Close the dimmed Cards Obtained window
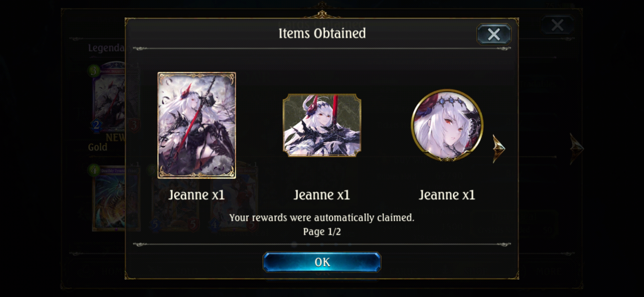Viewport: 644px width, 297px height. (x=557, y=25)
